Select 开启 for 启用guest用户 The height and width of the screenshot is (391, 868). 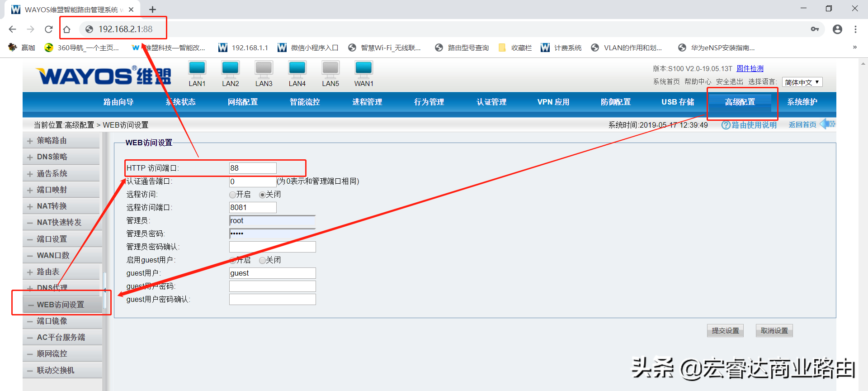(232, 260)
